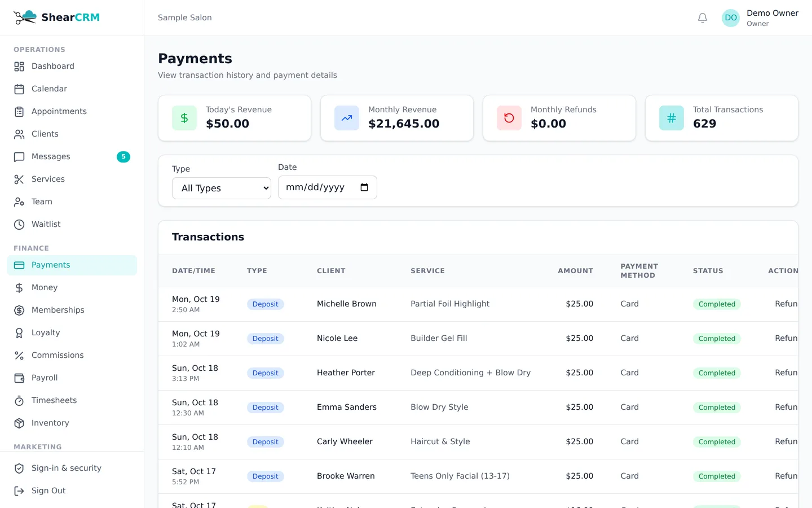The image size is (812, 508).
Task: Click the Messages unread badge 5
Action: coord(123,157)
